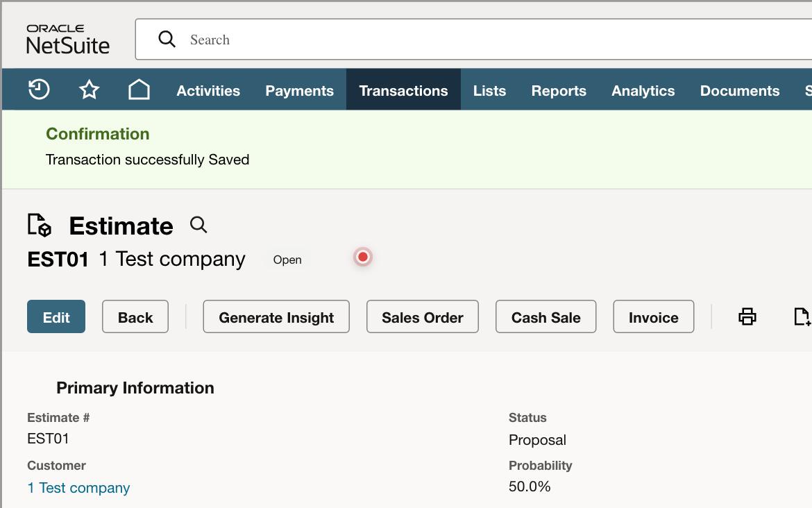The image size is (812, 508).
Task: Click the Proposal status value
Action: click(537, 440)
